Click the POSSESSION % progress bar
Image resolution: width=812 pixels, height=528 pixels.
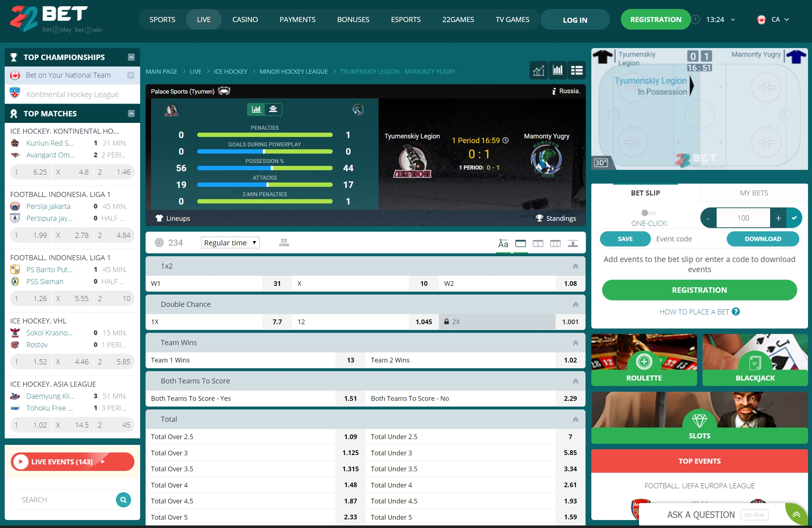(x=265, y=168)
